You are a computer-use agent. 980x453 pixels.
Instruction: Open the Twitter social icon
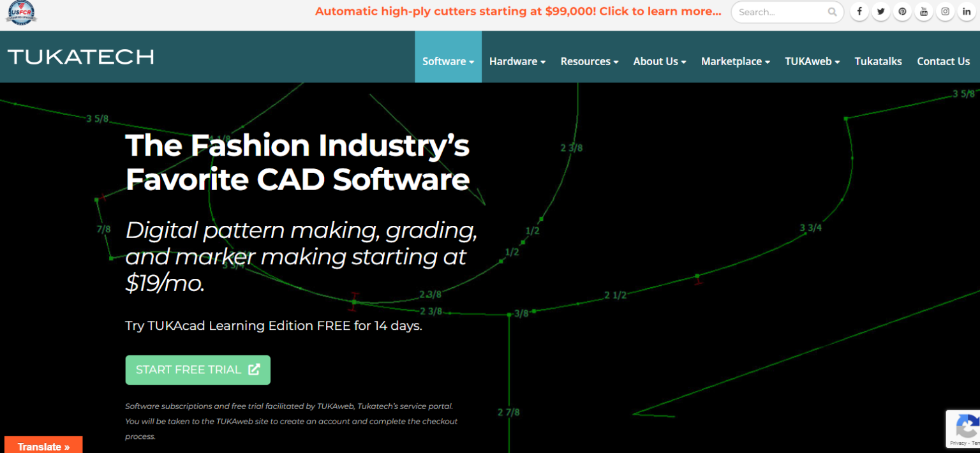coord(881,11)
